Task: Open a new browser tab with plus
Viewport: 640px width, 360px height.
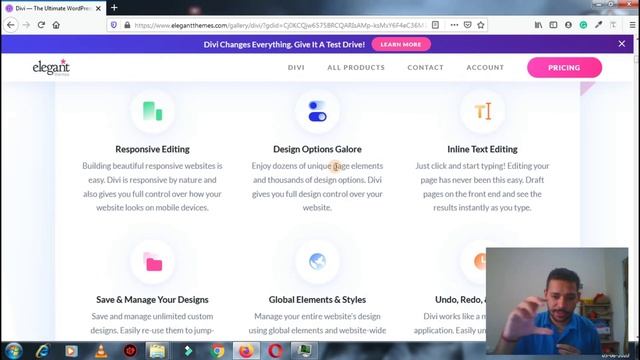Action: (x=114, y=7)
